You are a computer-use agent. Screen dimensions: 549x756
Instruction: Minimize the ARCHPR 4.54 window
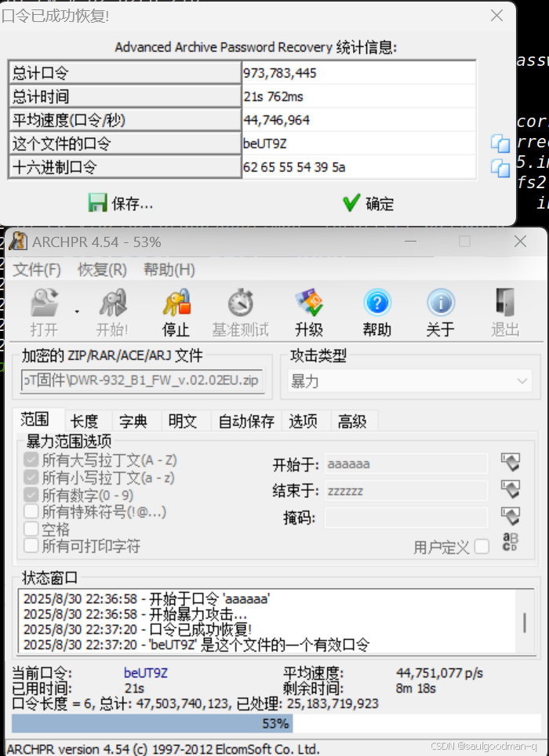coord(411,241)
